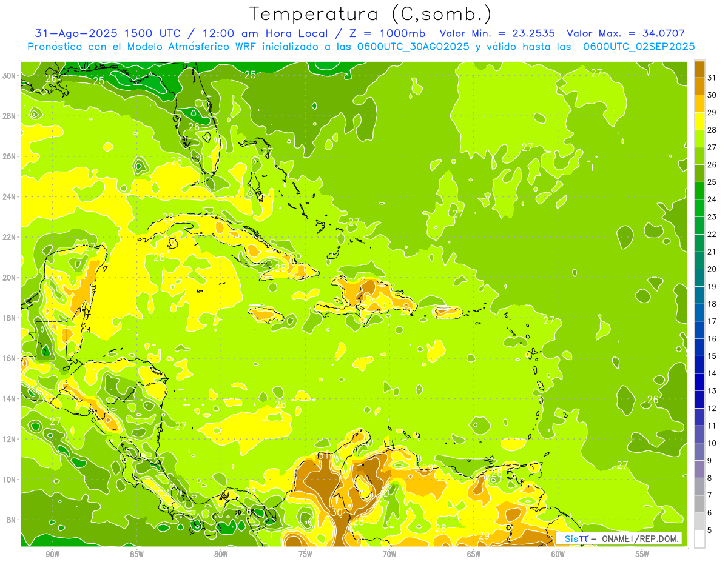728x562 pixels.
Task: Click the '20N' latitude axis label
Action: click(10, 278)
